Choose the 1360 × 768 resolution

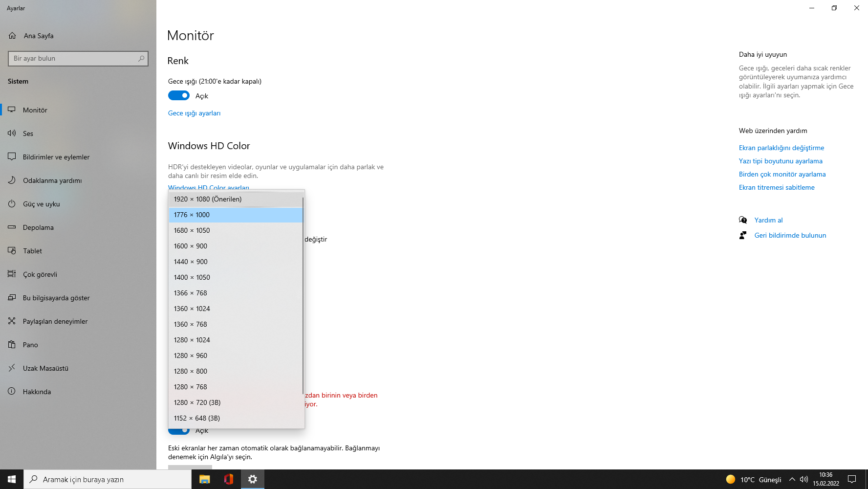point(236,324)
